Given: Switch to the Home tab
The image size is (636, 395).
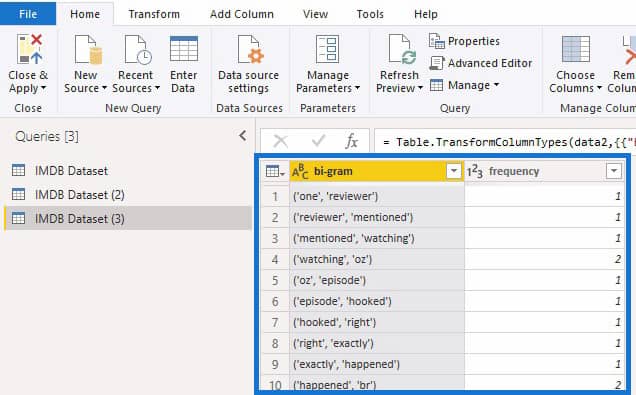Looking at the screenshot, I should pyautogui.click(x=85, y=14).
